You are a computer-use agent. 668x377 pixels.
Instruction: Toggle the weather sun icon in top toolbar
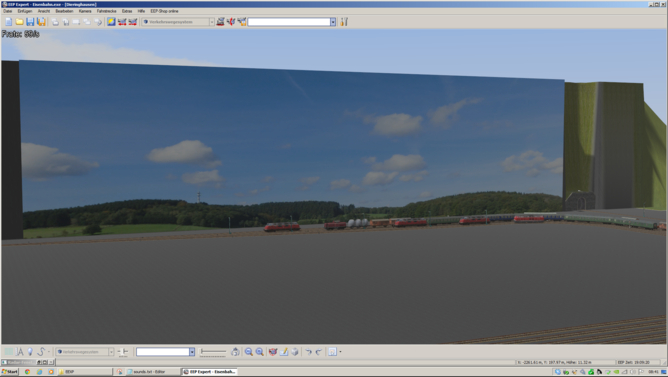(111, 22)
